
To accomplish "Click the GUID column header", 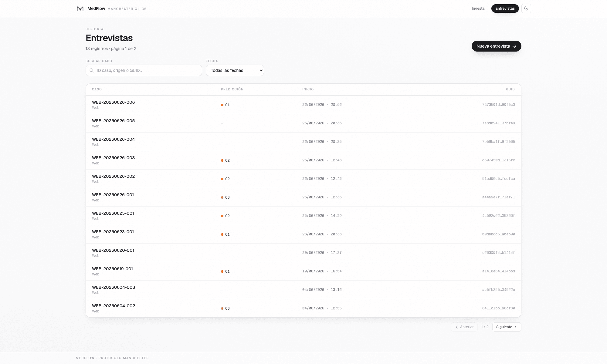I will pos(510,89).
